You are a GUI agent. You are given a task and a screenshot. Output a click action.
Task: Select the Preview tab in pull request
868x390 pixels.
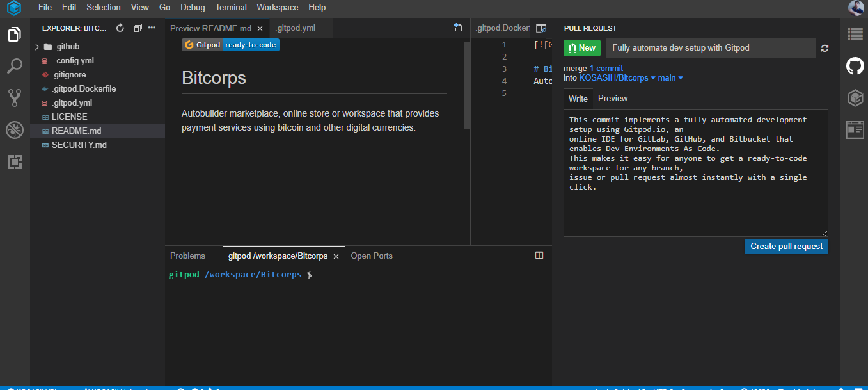[613, 98]
